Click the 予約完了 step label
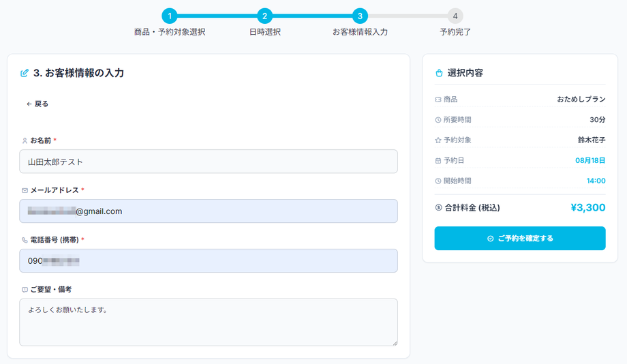This screenshot has height=364, width=627. pos(455,32)
